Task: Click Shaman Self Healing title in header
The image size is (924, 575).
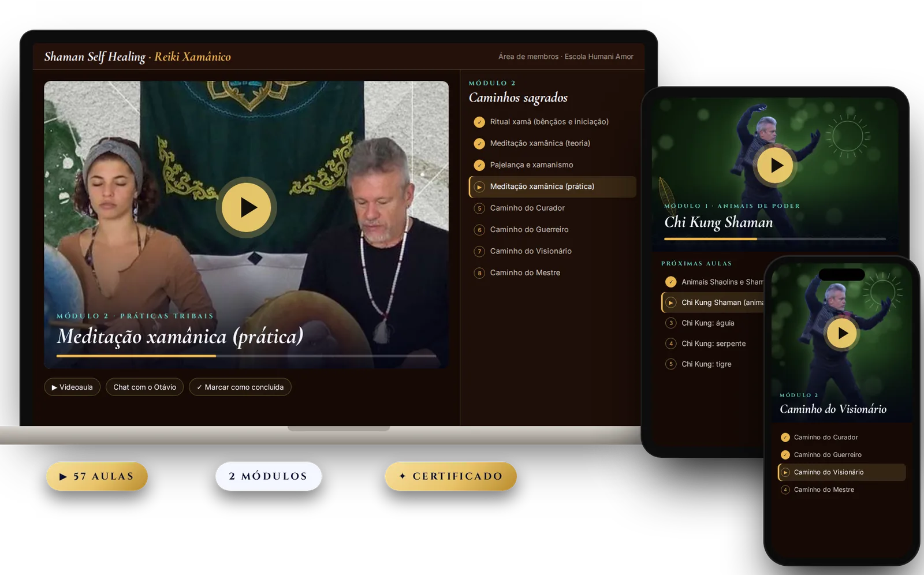Action: 95,57
